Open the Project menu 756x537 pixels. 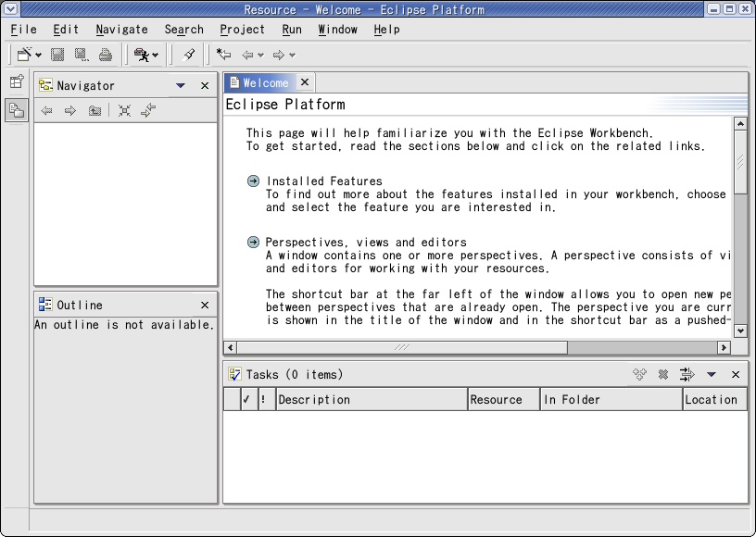(x=243, y=30)
